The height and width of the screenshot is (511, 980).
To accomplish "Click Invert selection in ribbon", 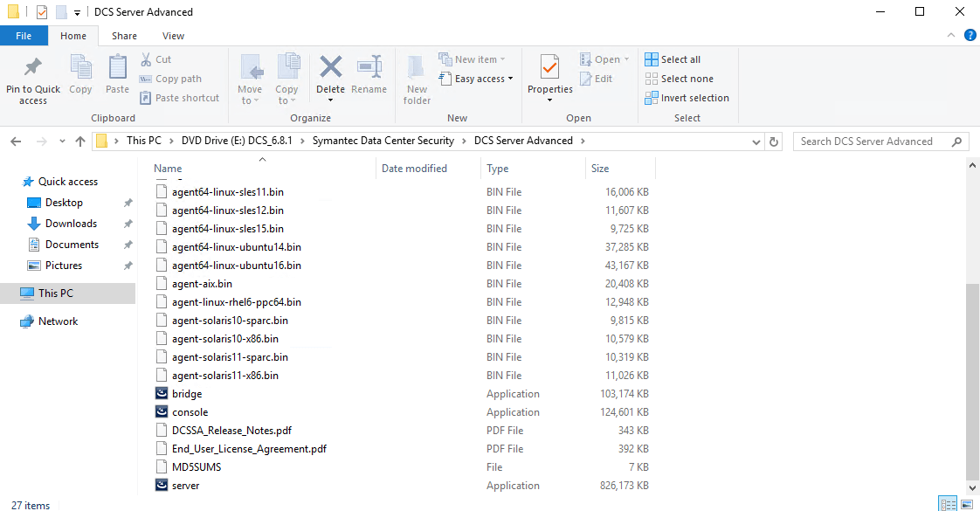I will [x=687, y=98].
